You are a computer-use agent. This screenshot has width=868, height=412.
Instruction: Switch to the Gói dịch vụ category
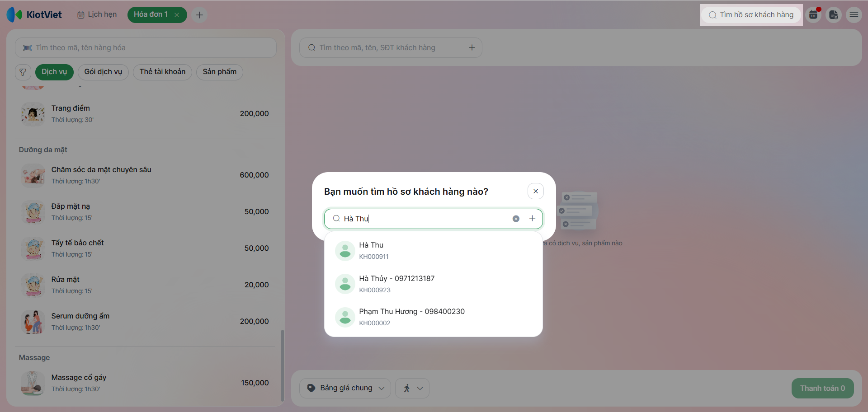click(x=103, y=72)
